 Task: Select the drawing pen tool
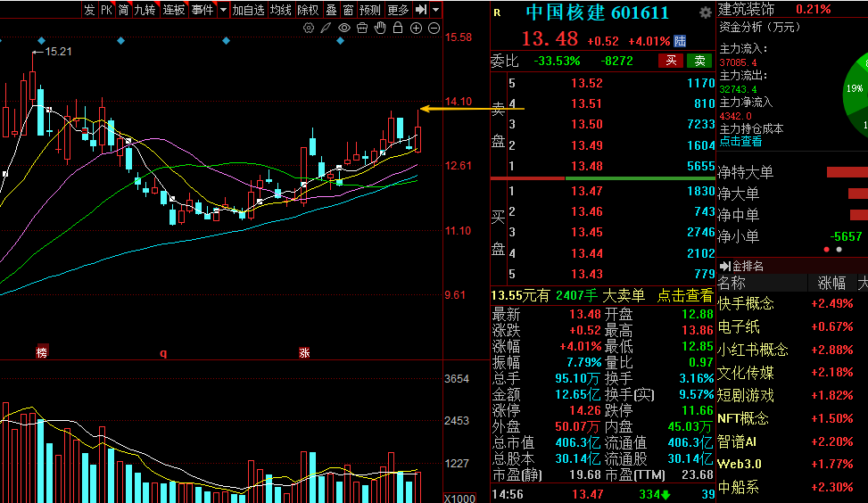pos(326,28)
